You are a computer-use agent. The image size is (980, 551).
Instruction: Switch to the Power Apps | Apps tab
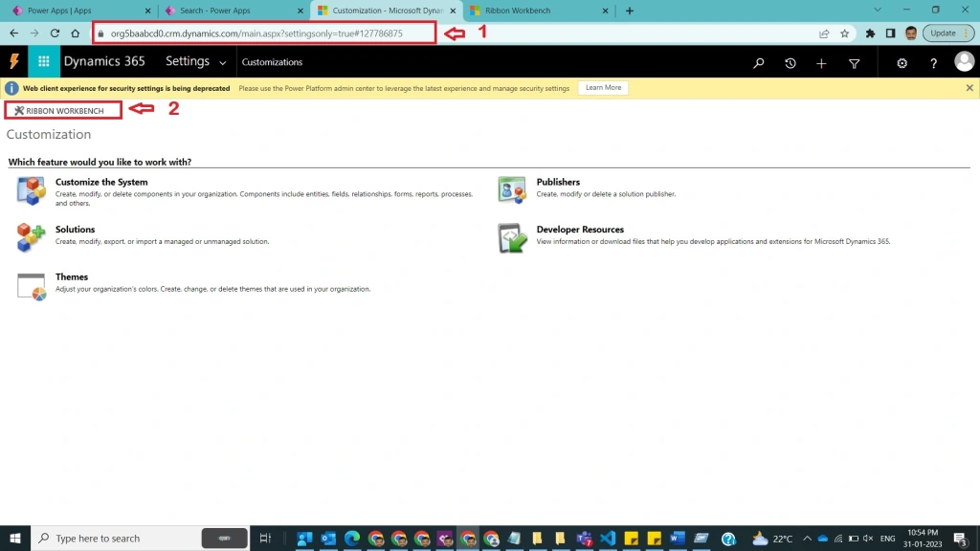tap(79, 11)
